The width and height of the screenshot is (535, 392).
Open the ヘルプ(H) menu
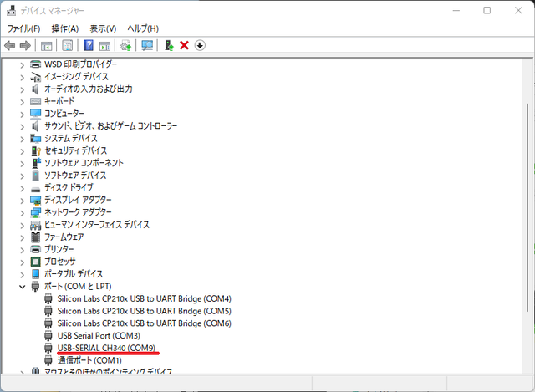click(x=143, y=28)
